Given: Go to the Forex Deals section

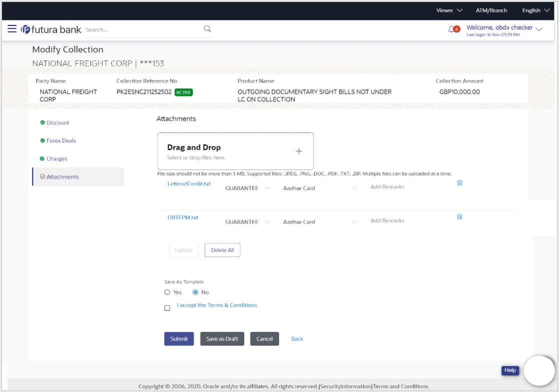Looking at the screenshot, I should click(61, 141).
